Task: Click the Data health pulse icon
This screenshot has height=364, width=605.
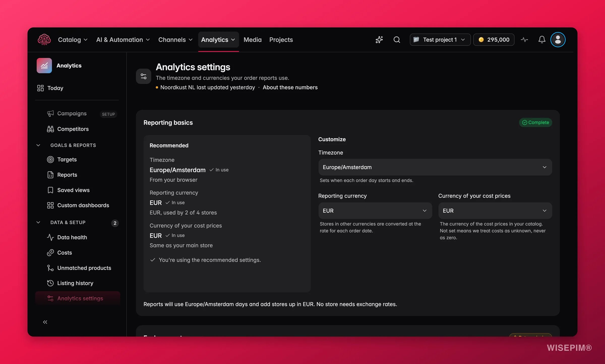Action: (50, 237)
